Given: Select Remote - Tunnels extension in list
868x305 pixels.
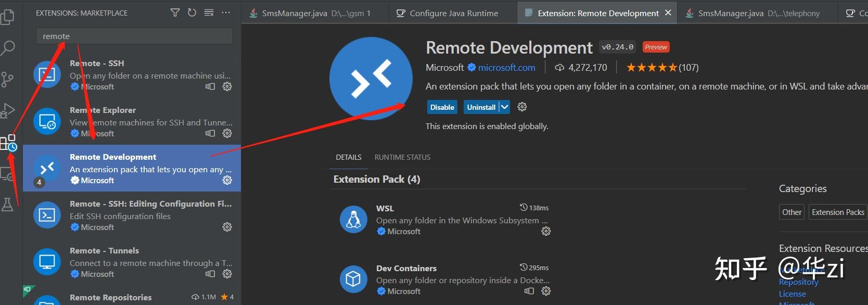Looking at the screenshot, I should (x=132, y=262).
